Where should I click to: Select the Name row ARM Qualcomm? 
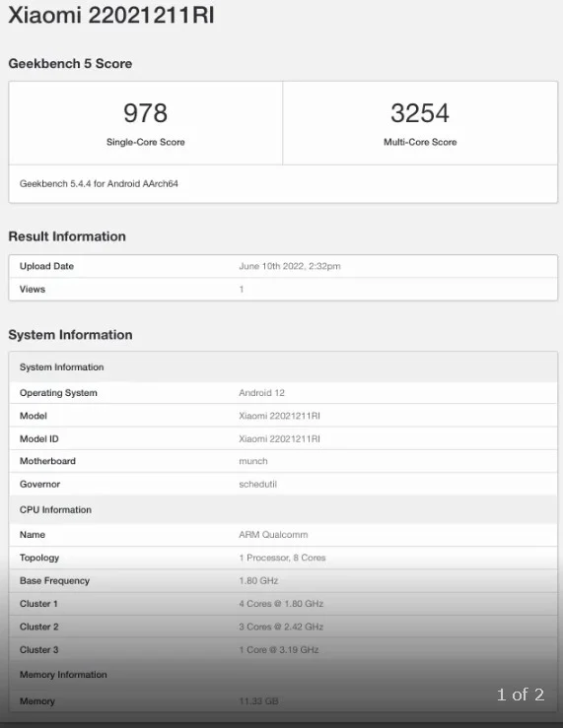pos(283,535)
